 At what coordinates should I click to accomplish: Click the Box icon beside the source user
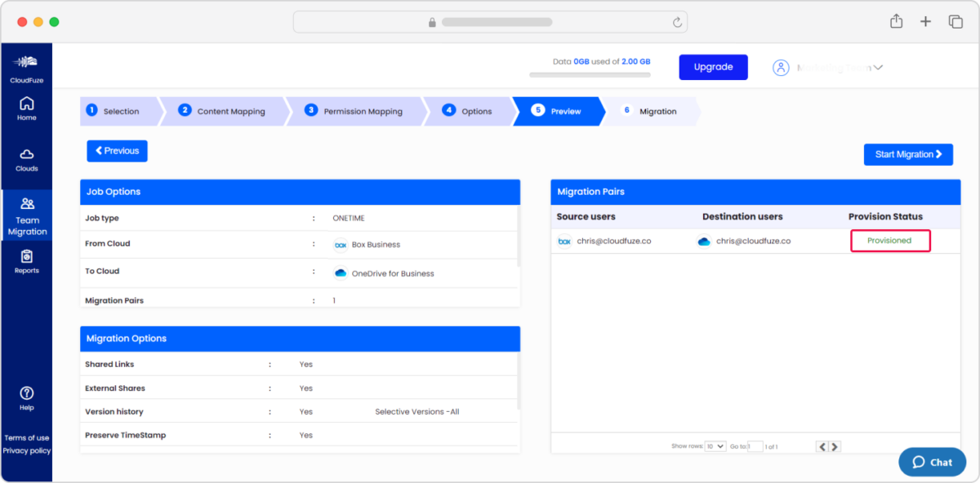tap(564, 241)
